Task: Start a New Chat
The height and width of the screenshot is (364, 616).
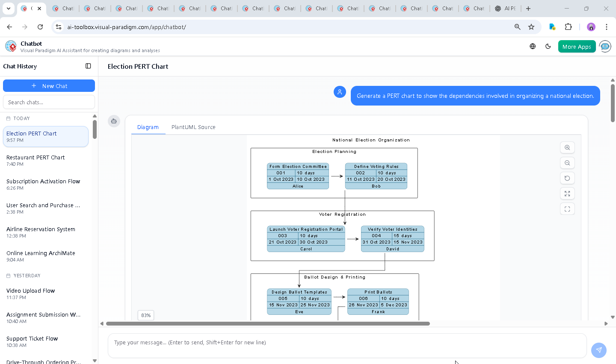Action: (49, 85)
